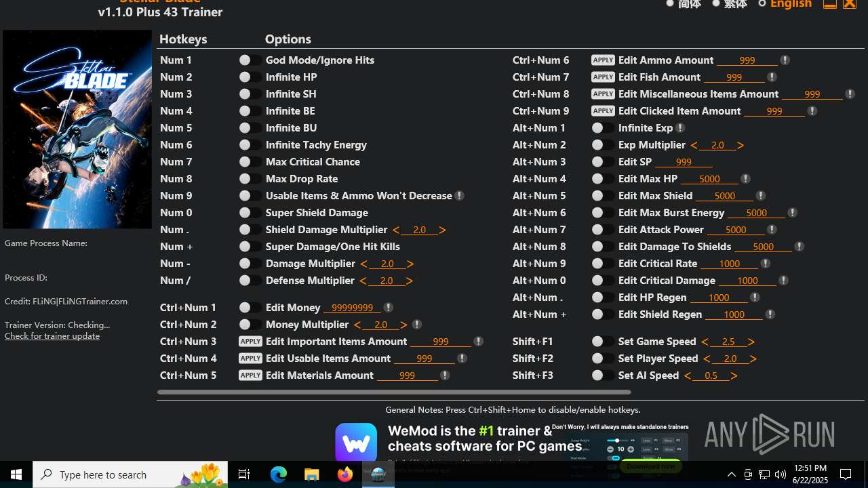Select 繁體 language option
Screen dimensions: 868x488
coord(729,4)
